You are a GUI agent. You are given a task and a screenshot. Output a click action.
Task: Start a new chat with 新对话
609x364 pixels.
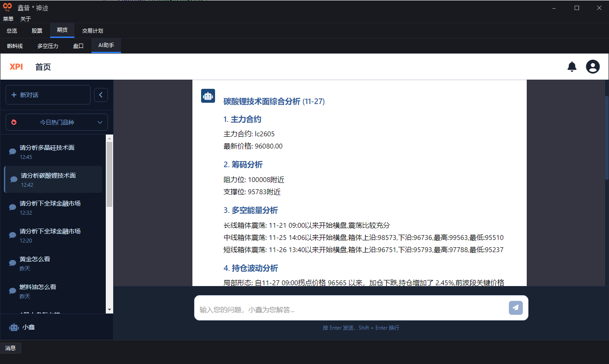[48, 94]
